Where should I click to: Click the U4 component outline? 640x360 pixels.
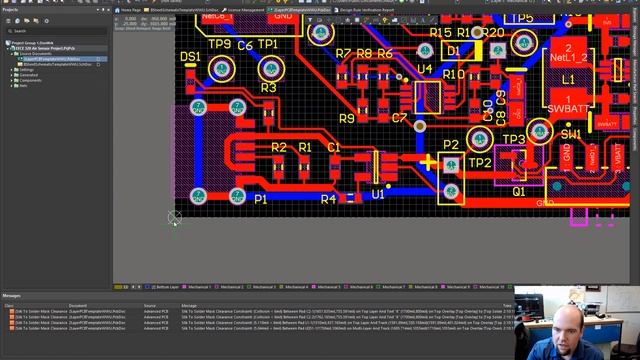[428, 97]
